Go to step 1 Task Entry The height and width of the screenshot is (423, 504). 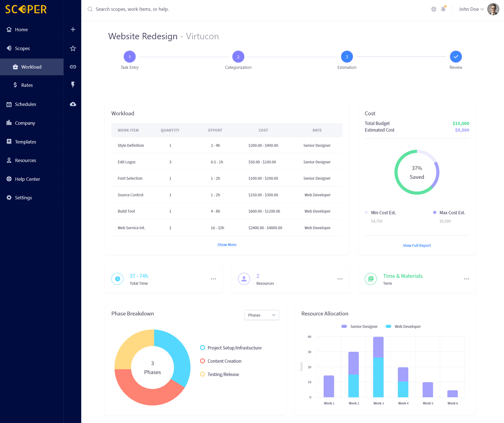129,57
